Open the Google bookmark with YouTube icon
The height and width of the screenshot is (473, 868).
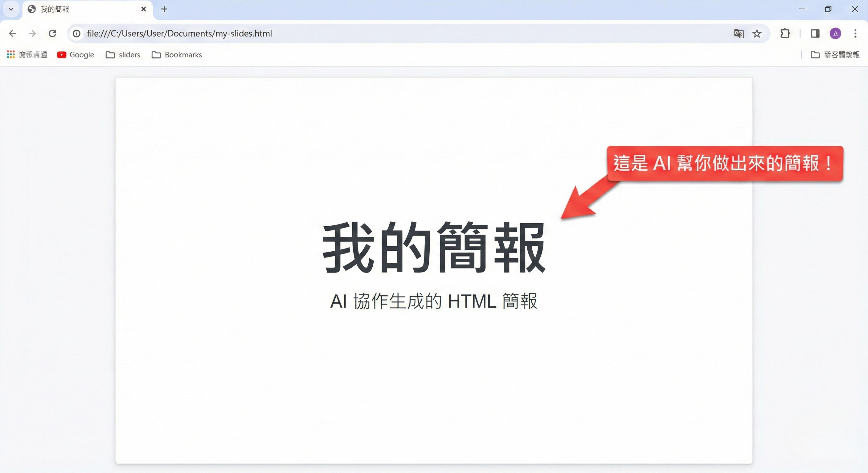(x=75, y=55)
